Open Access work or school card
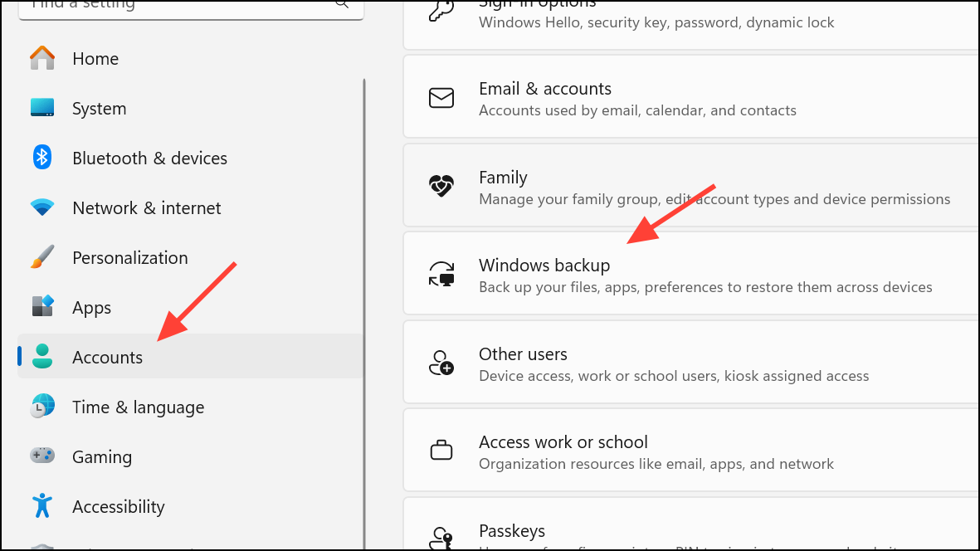 [x=691, y=451]
